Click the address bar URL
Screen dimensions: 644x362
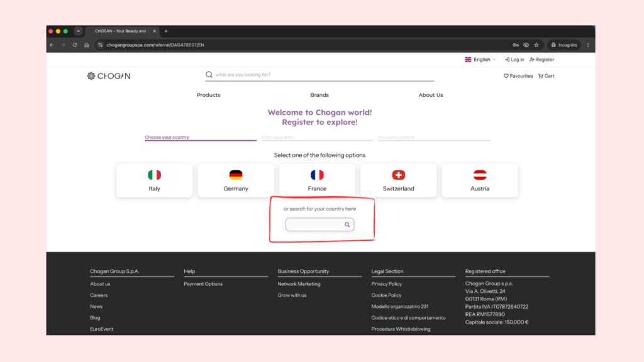[155, 45]
